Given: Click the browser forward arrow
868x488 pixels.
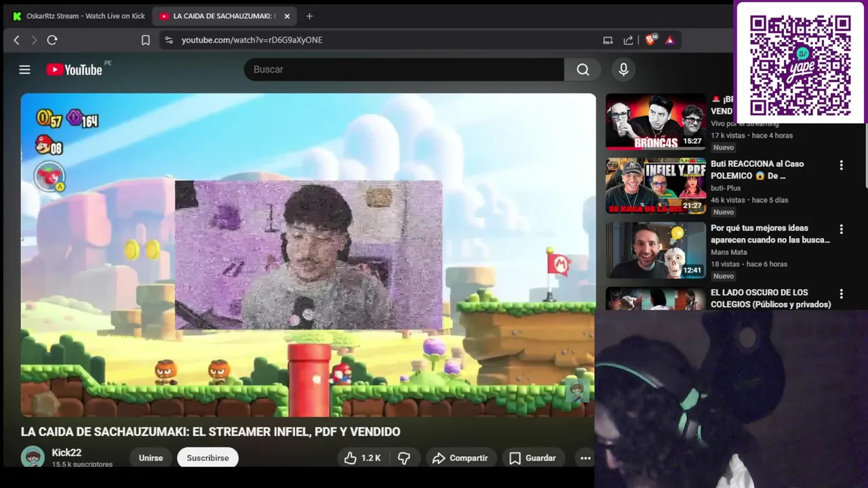Looking at the screenshot, I should [x=34, y=40].
